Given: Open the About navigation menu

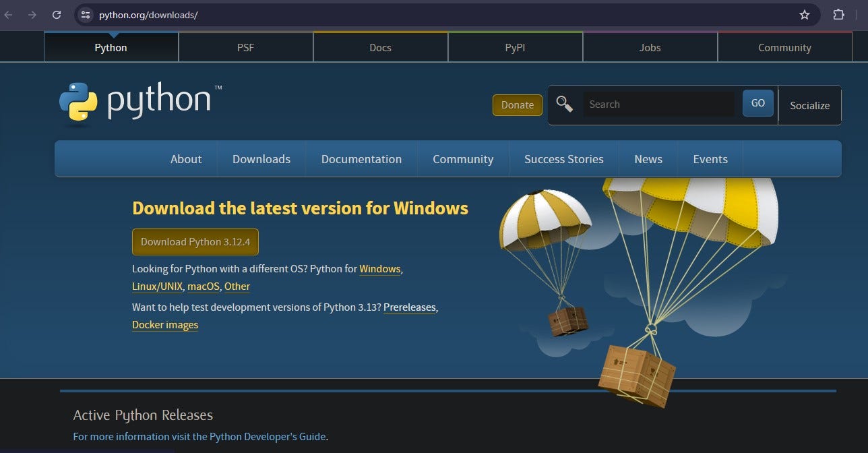Looking at the screenshot, I should pos(186,159).
